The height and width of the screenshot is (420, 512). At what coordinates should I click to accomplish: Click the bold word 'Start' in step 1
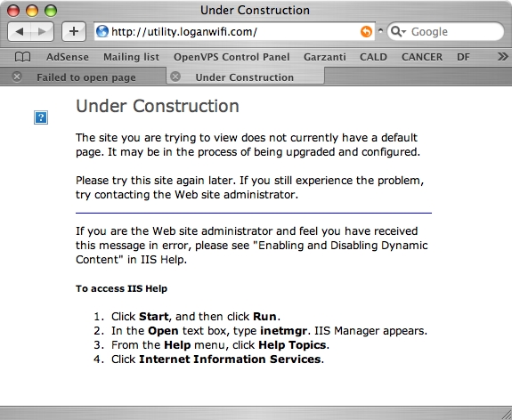[x=154, y=317]
